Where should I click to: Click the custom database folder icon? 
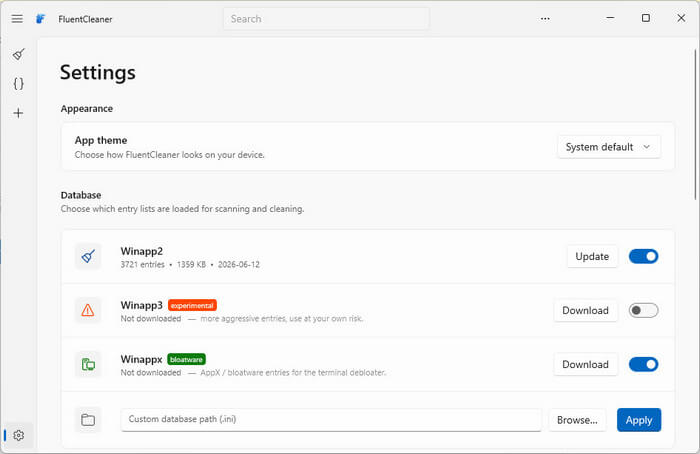(x=88, y=420)
